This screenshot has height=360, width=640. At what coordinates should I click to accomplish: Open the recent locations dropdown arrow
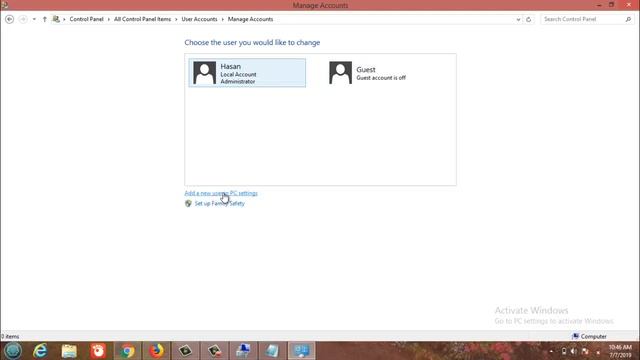point(34,19)
